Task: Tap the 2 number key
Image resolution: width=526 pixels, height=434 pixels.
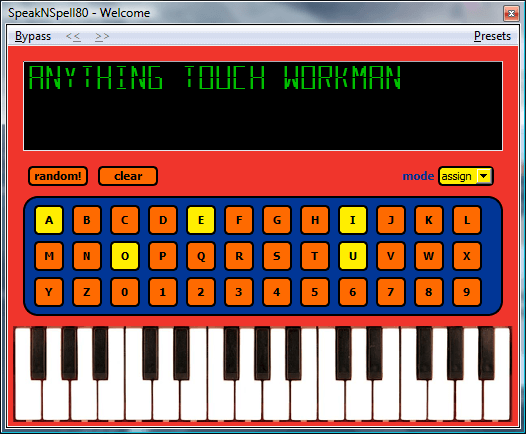Action: click(201, 292)
